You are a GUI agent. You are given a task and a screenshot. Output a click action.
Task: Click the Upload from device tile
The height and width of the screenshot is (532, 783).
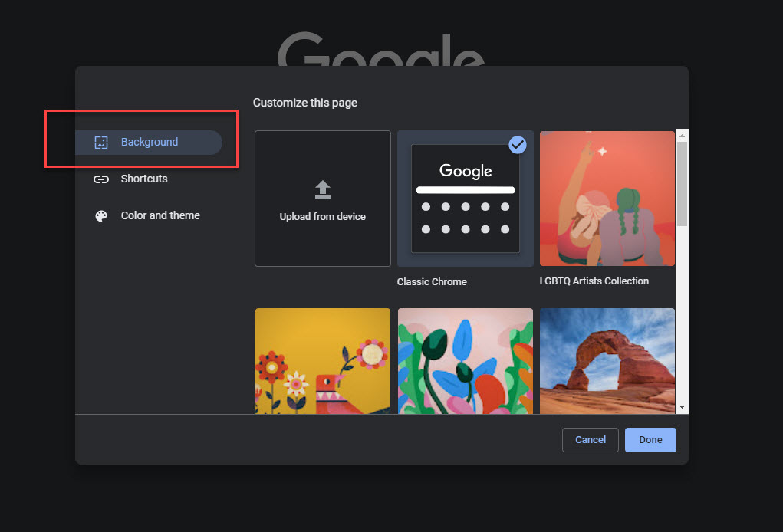tap(322, 198)
